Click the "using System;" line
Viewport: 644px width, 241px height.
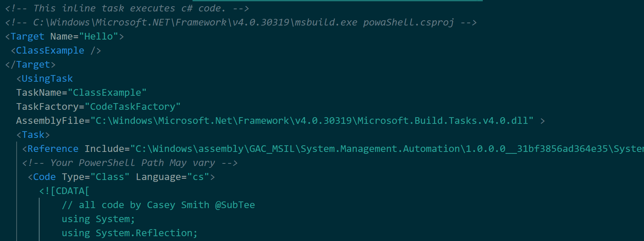tap(98, 219)
